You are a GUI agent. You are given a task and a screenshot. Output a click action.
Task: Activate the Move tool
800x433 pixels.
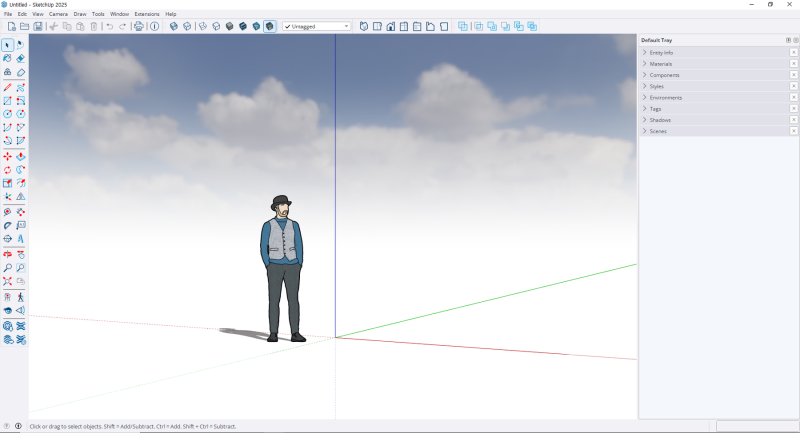click(7, 157)
